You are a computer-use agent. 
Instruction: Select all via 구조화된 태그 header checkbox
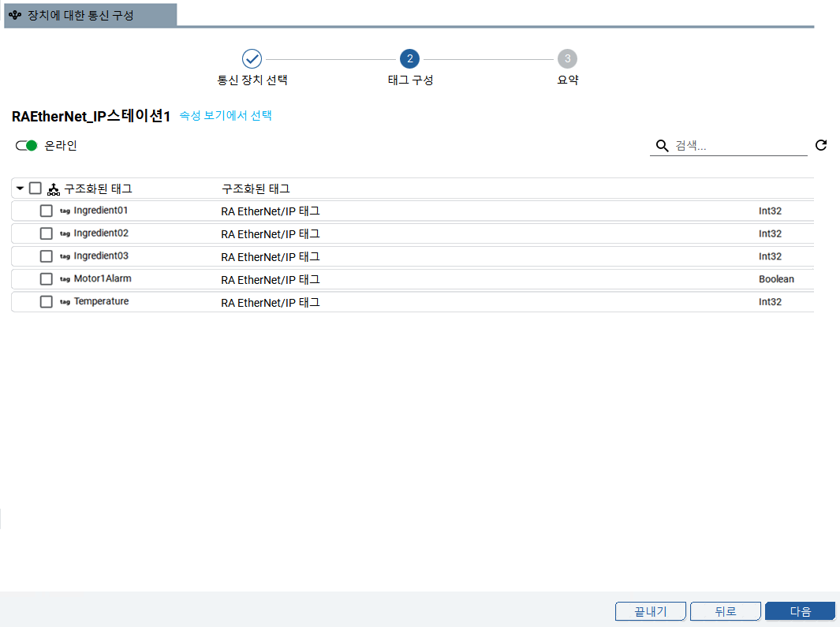coord(35,188)
